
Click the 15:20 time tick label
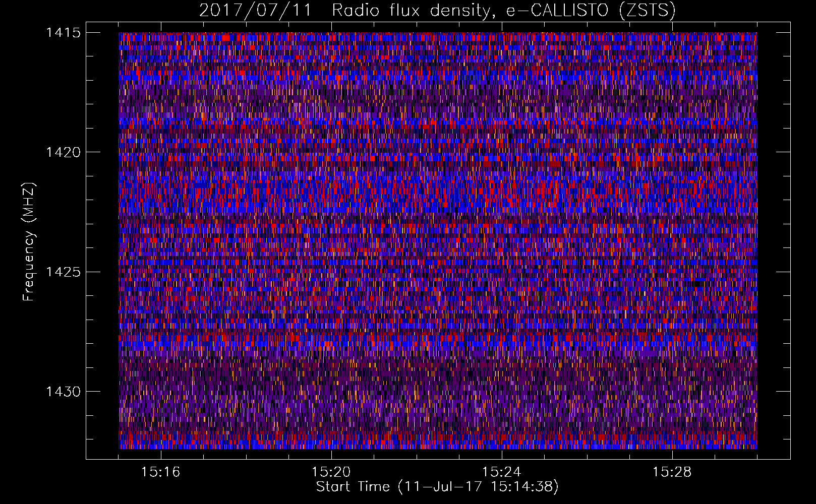(331, 472)
